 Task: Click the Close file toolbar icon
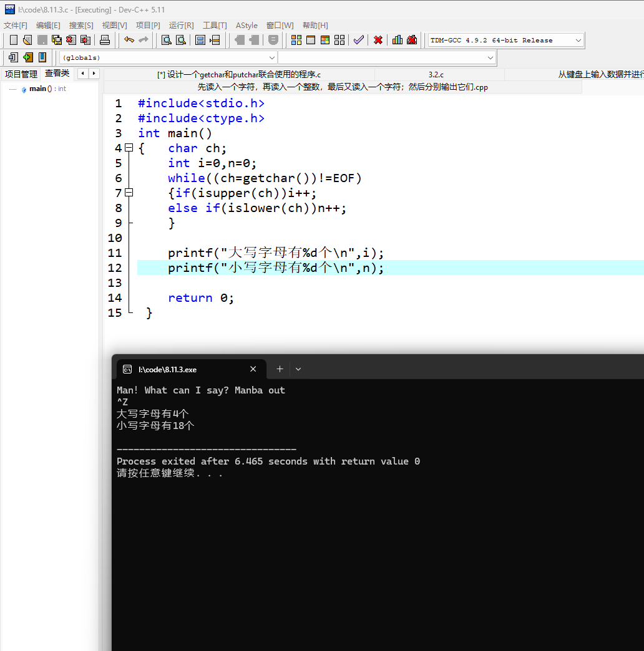(x=71, y=40)
